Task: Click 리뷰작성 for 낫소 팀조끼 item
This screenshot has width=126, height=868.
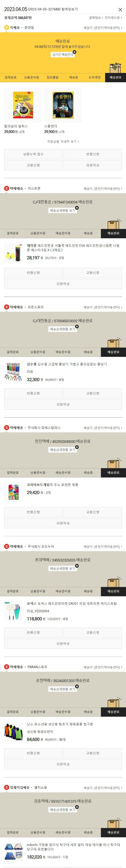Action: pyautogui.click(x=63, y=764)
